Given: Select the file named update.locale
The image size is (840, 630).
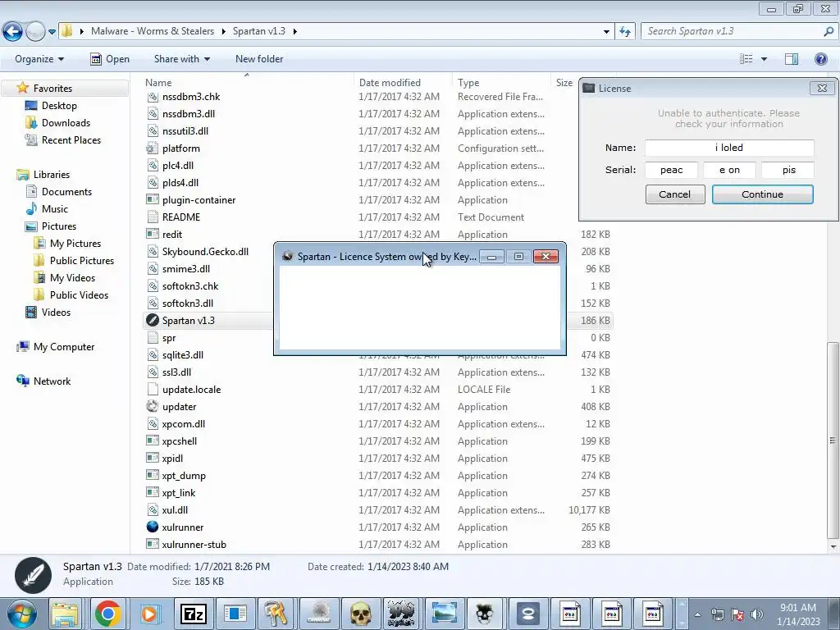Looking at the screenshot, I should (x=191, y=390).
